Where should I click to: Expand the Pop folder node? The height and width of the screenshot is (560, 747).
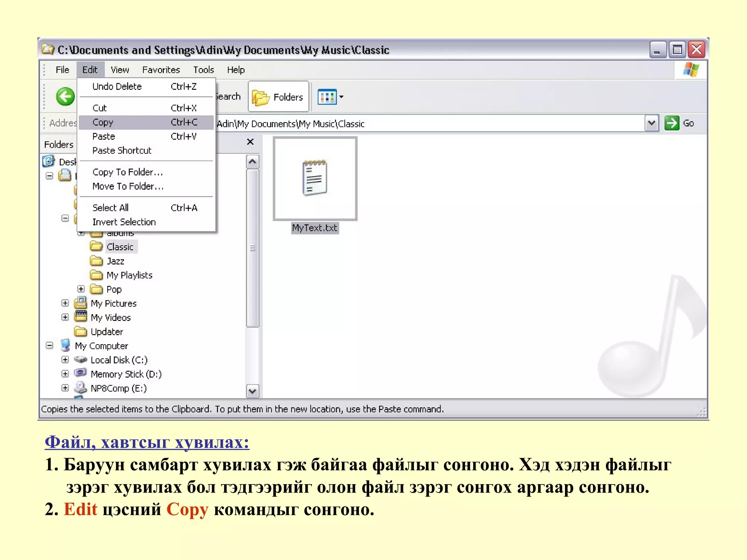[x=81, y=289]
